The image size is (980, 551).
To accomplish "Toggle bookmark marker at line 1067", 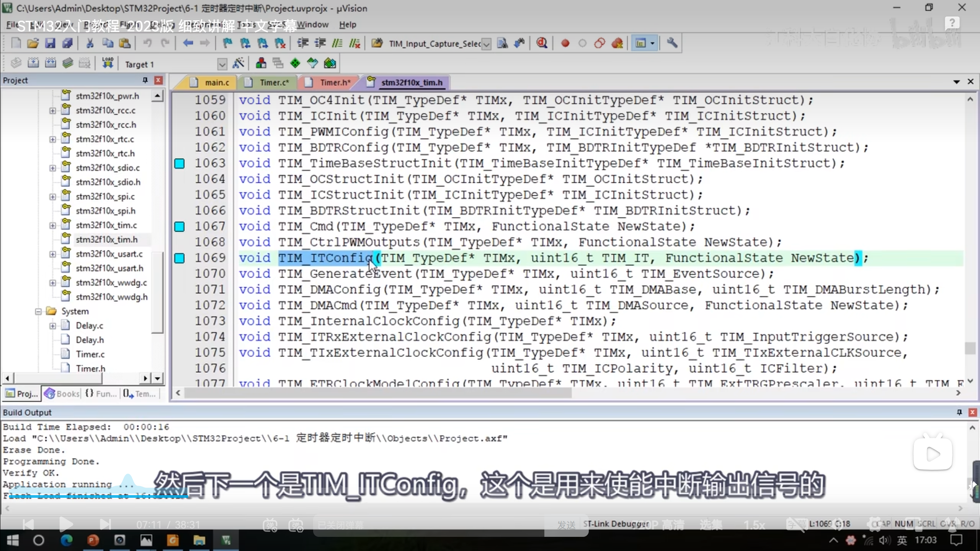I will pos(179,227).
